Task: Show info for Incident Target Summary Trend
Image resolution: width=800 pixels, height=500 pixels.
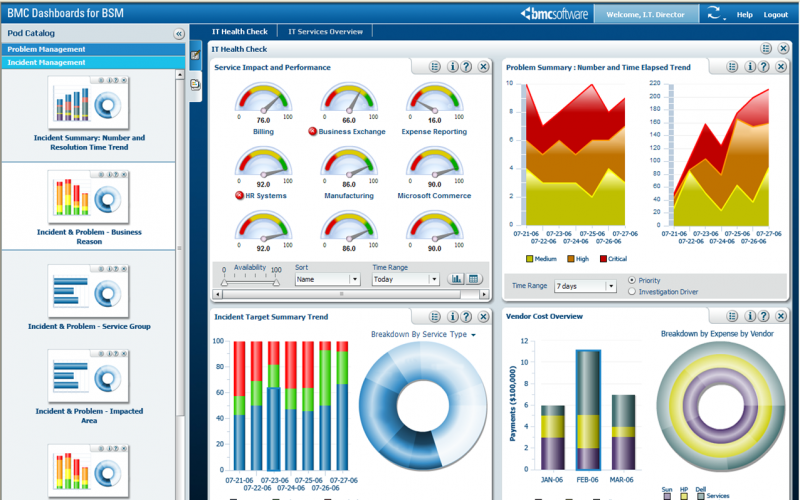Action: pos(453,316)
